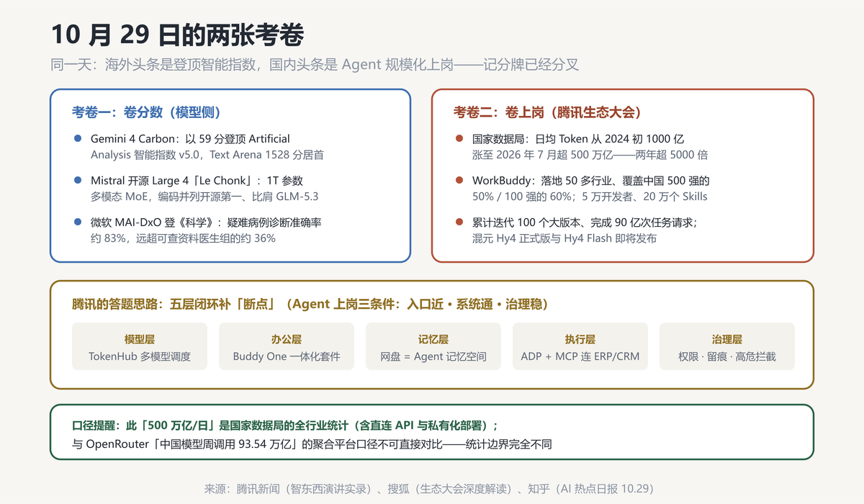Select the line starting "与 OpenRouter「中国模型周调用"

point(312,444)
